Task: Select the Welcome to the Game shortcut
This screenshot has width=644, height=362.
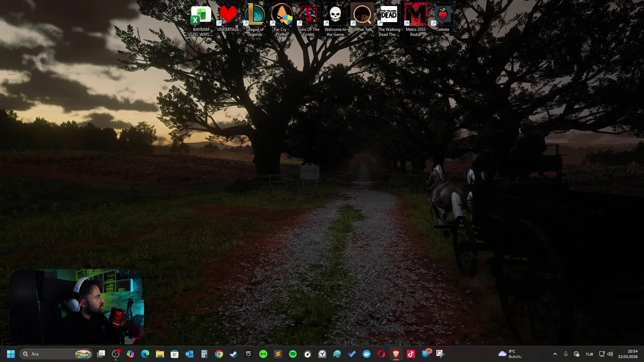Action: (335, 21)
